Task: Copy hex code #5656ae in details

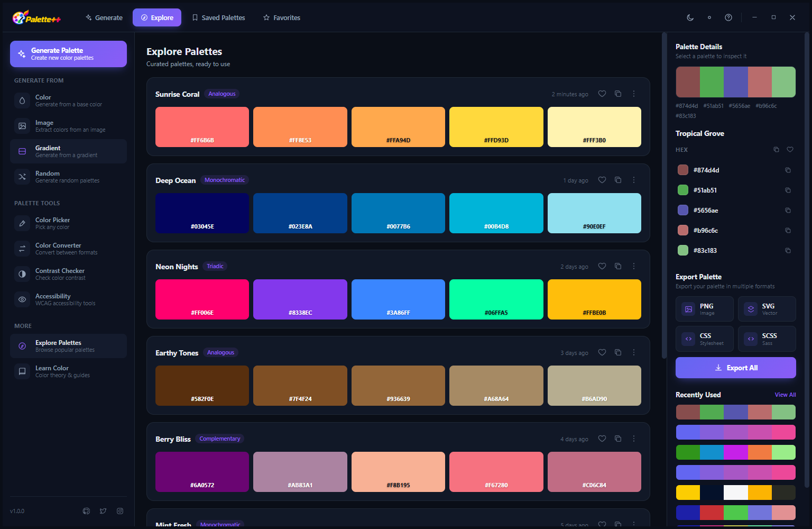Action: pos(788,210)
